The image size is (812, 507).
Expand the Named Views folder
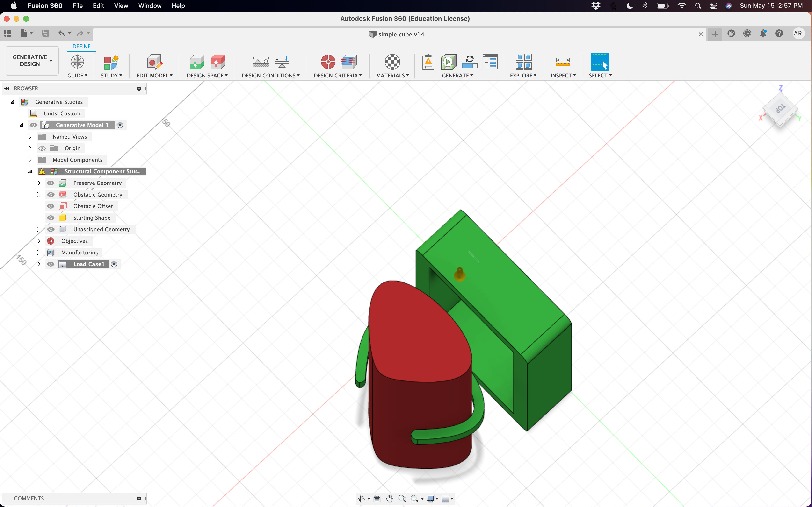29,136
